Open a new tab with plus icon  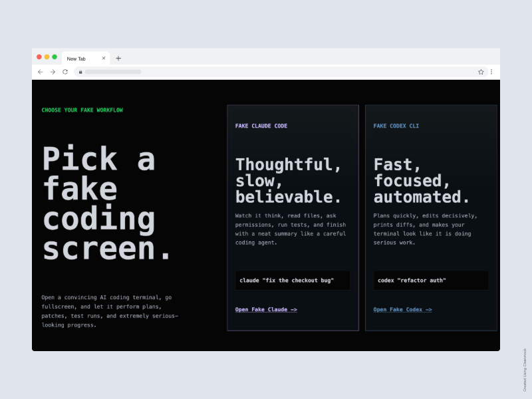click(118, 59)
